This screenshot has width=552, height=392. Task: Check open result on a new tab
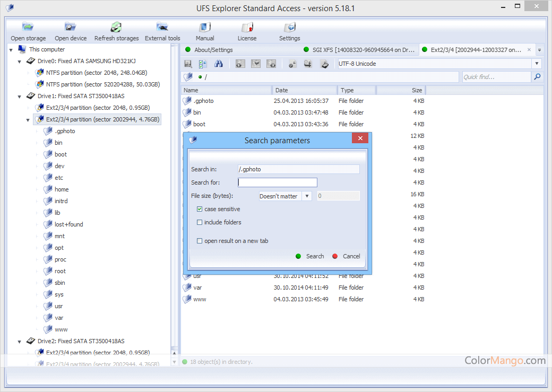coord(201,240)
